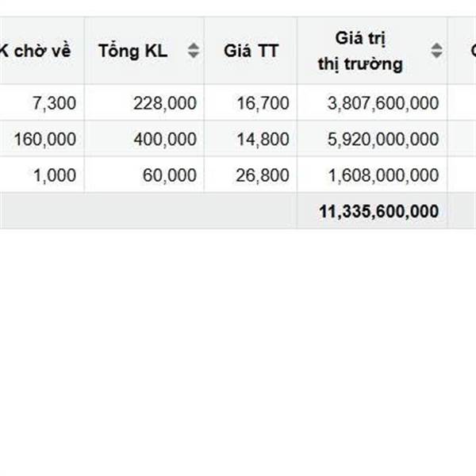Select the Tổng KL header label
476x476 pixels.
[x=133, y=51]
